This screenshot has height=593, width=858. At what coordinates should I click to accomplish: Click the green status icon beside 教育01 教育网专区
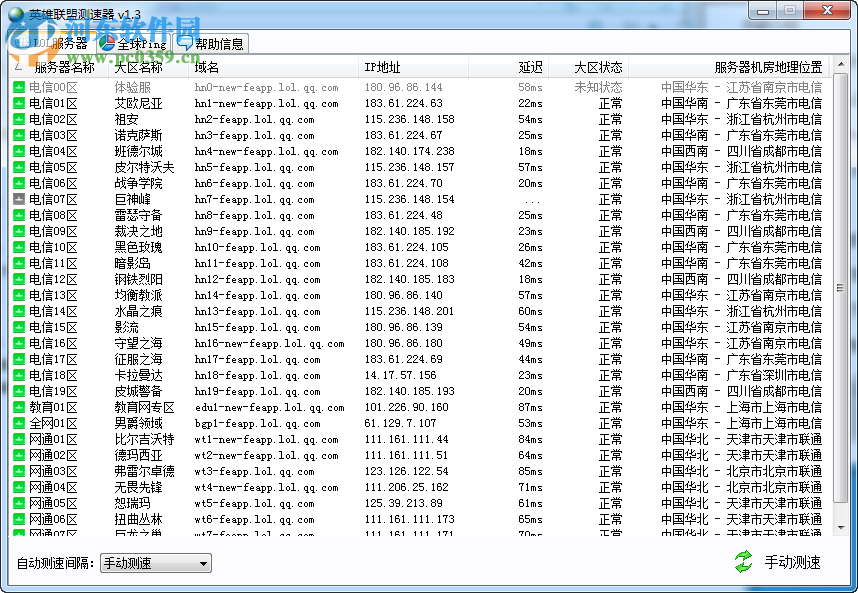[19, 407]
